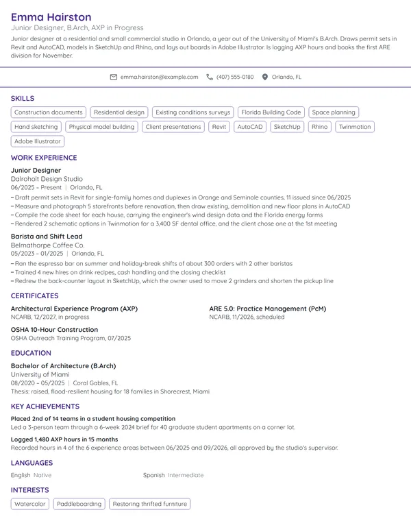Screen dimensions: 411x532
Task: Select phone number (407) 555-0180
Action: (x=235, y=77)
